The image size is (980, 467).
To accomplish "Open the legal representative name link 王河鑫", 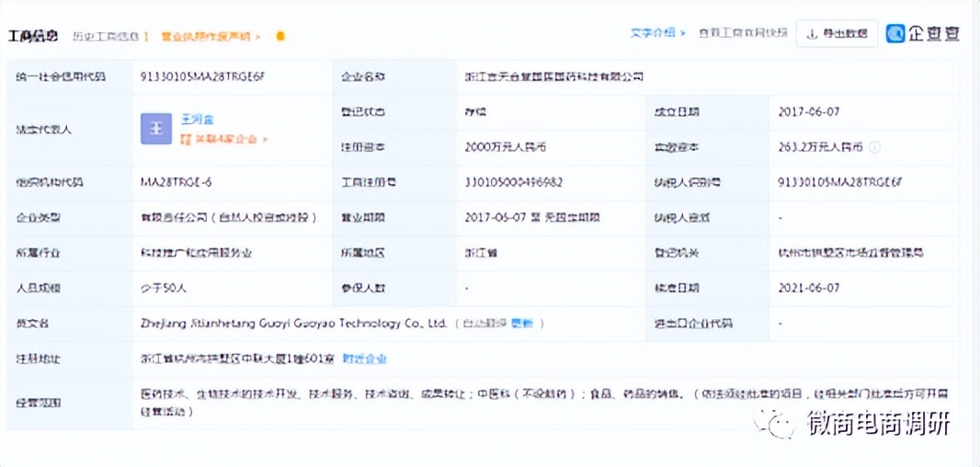I will (197, 120).
